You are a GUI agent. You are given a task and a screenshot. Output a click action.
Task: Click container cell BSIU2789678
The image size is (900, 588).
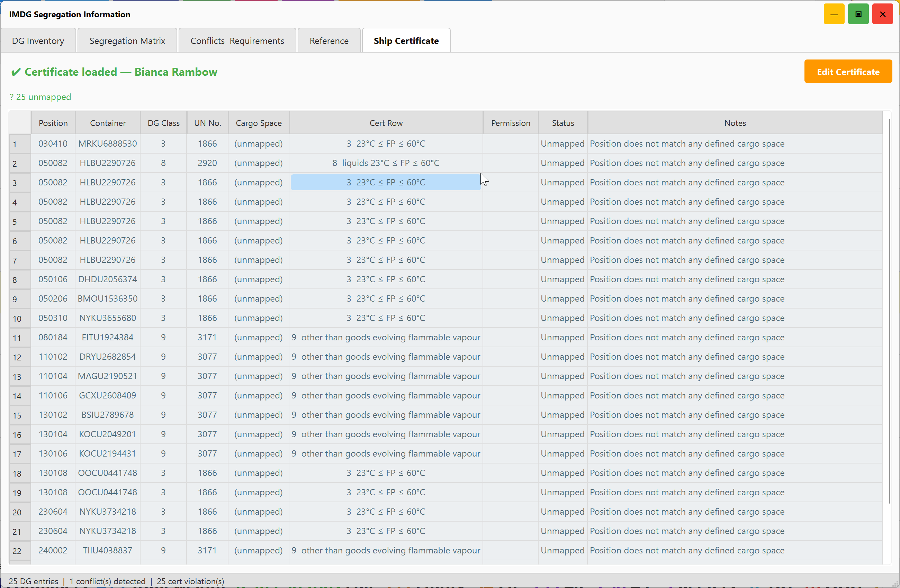coord(108,415)
